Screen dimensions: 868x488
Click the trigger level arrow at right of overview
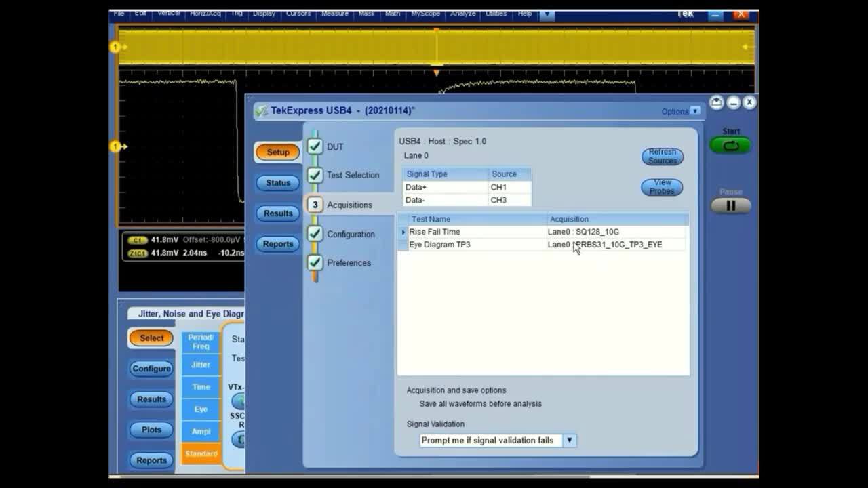coord(748,47)
